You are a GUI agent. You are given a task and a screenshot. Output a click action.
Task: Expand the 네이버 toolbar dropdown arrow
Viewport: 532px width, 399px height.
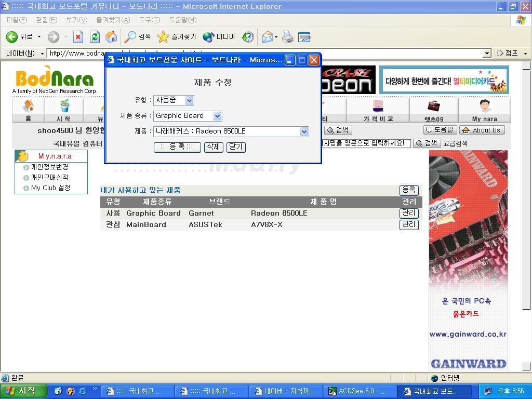click(42, 54)
